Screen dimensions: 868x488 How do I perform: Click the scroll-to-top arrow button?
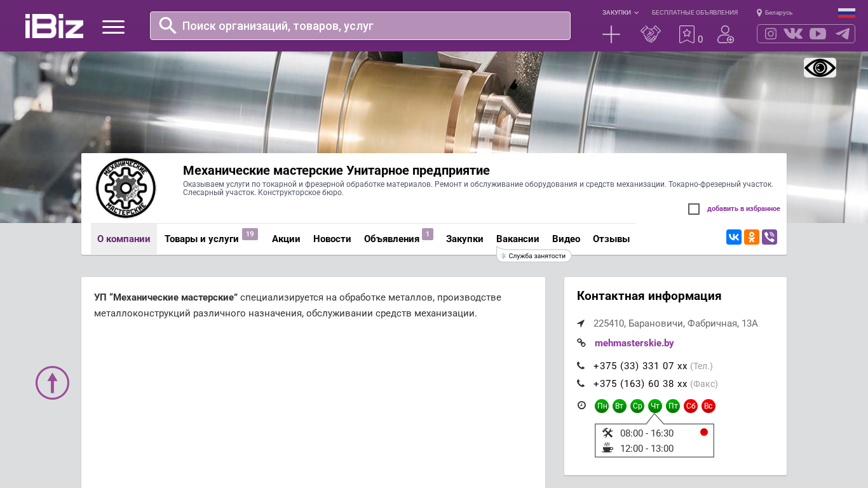coord(52,383)
